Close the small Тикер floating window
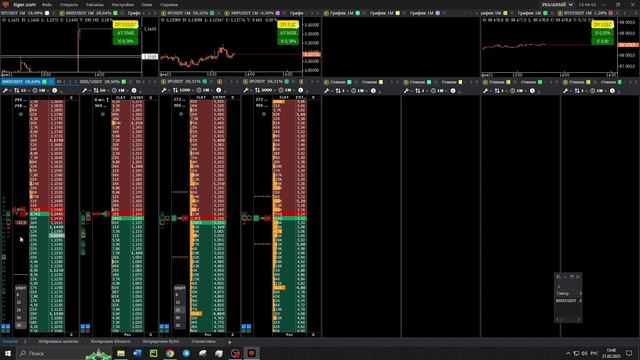Viewport: 640px width, 360px height. 578,277
